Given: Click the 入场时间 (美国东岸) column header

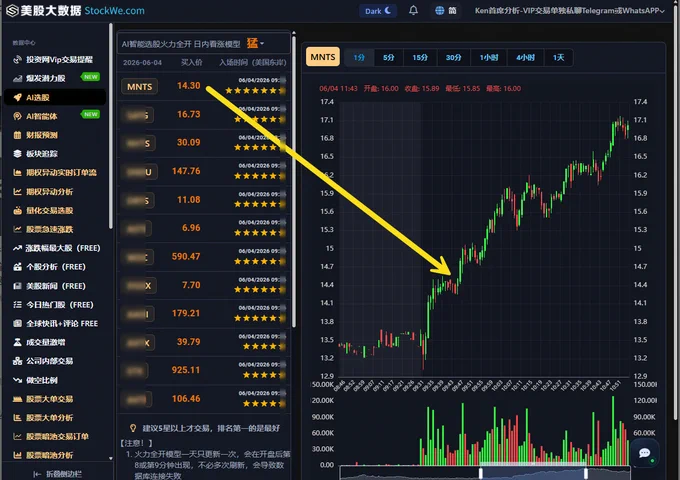Looking at the screenshot, I should (x=252, y=62).
